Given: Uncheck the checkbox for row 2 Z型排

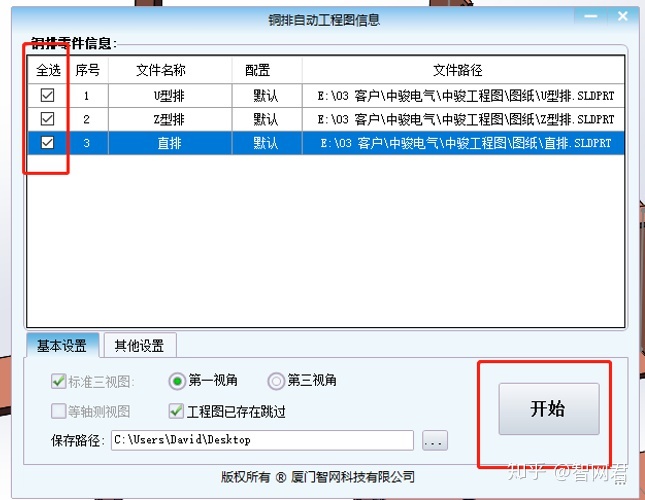Looking at the screenshot, I should tap(47, 119).
